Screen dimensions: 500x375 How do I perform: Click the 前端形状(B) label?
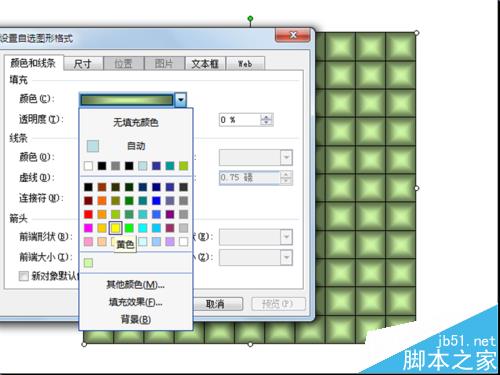pos(46,237)
